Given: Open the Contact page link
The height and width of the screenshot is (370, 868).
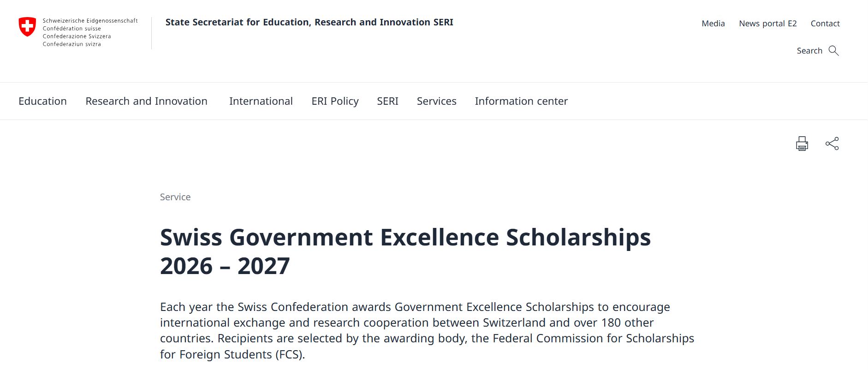Looking at the screenshot, I should click(x=825, y=24).
